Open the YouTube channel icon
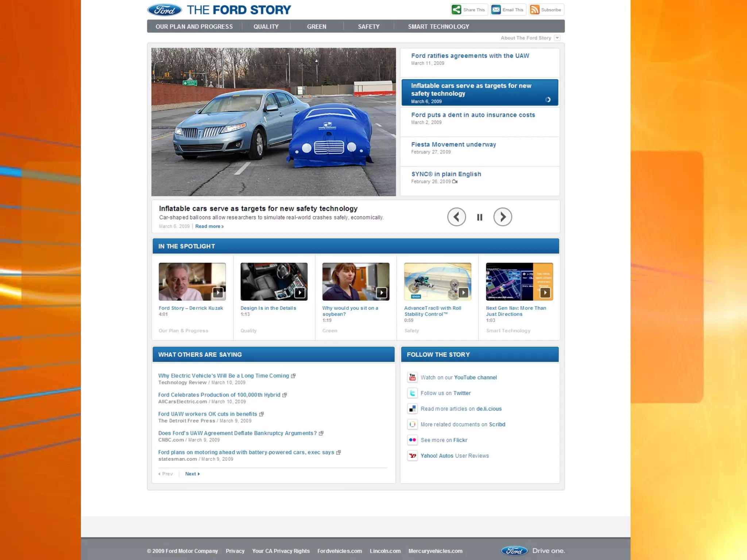Viewport: 747px width, 560px height. (412, 377)
